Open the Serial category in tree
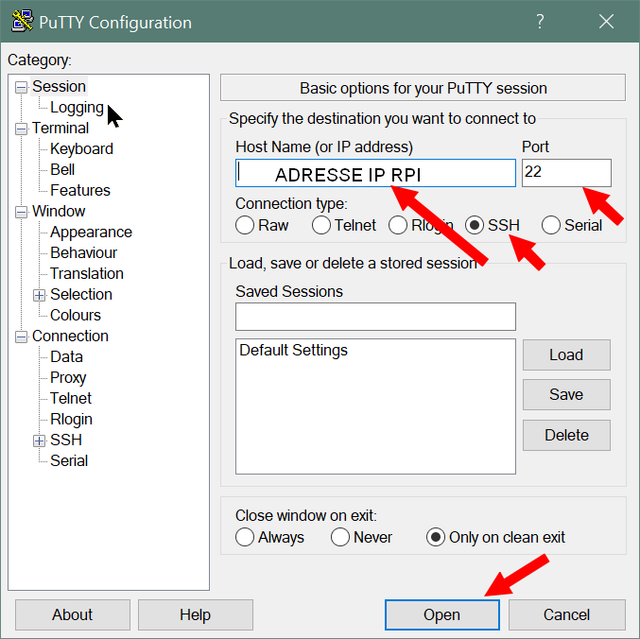The height and width of the screenshot is (639, 640). pos(69,461)
